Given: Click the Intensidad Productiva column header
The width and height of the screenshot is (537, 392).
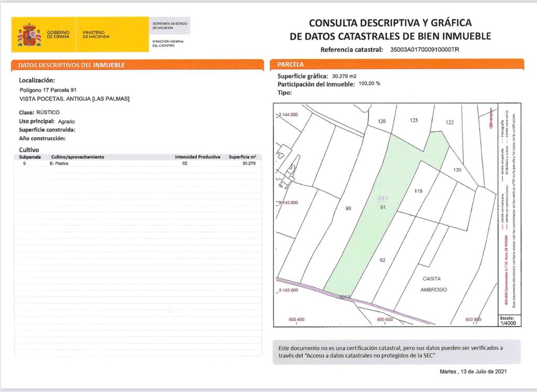Looking at the screenshot, I should pyautogui.click(x=197, y=157).
